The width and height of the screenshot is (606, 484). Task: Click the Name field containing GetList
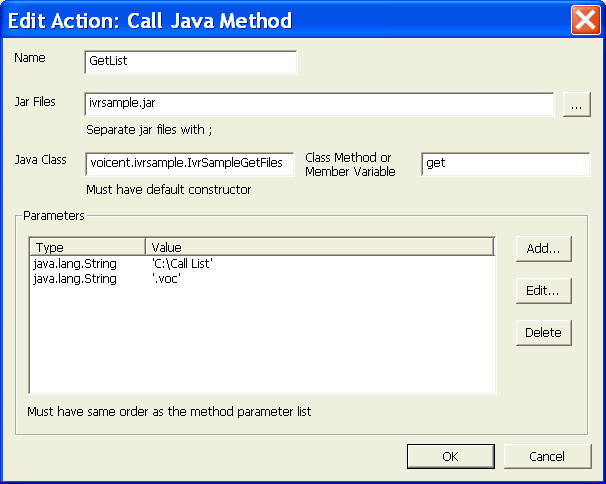(x=191, y=62)
